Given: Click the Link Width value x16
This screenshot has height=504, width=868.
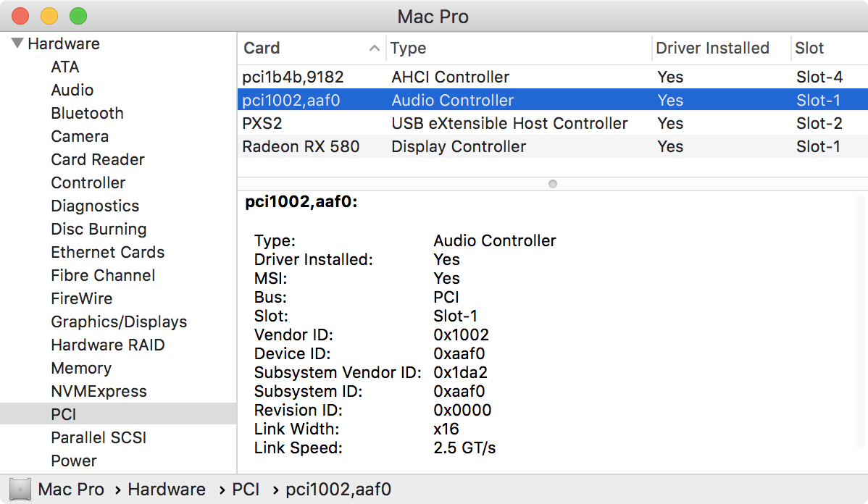Looking at the screenshot, I should [446, 429].
